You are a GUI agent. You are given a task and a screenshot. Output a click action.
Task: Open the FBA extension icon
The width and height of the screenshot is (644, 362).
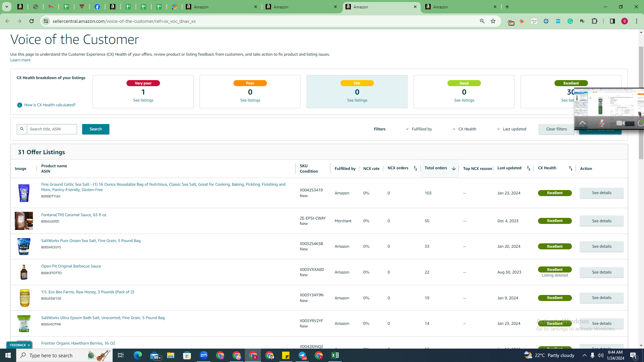click(558, 21)
